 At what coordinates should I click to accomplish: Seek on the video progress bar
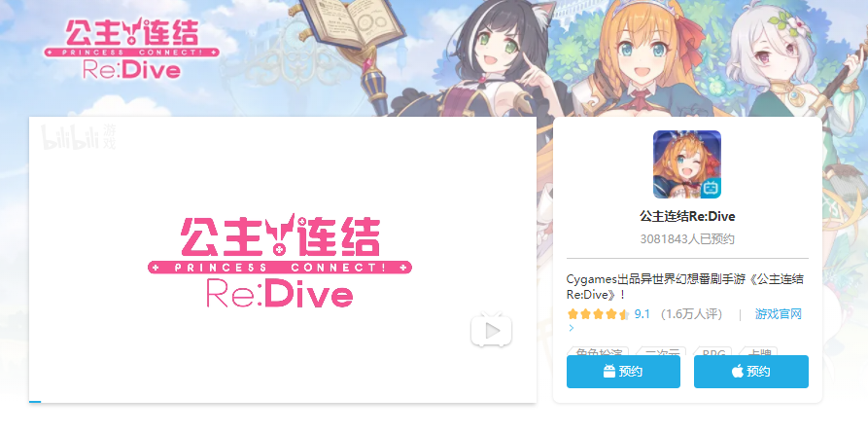[x=283, y=402]
